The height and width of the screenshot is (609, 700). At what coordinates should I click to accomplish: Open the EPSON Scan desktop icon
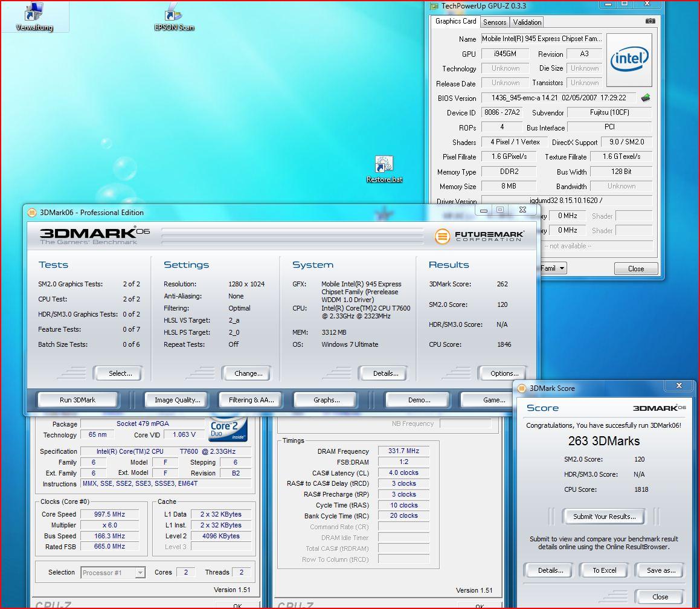[x=174, y=17]
